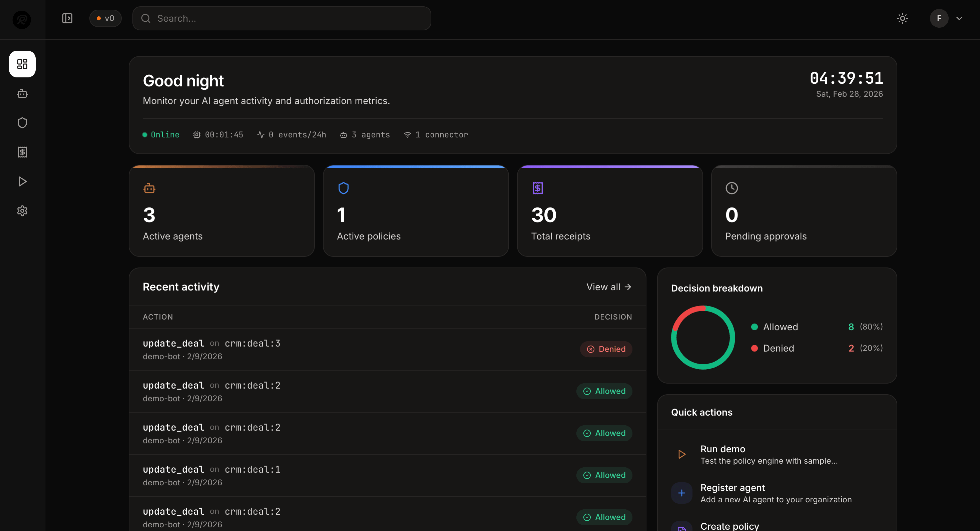980x531 pixels.
Task: Switch theme using the sun icon
Action: (903, 18)
